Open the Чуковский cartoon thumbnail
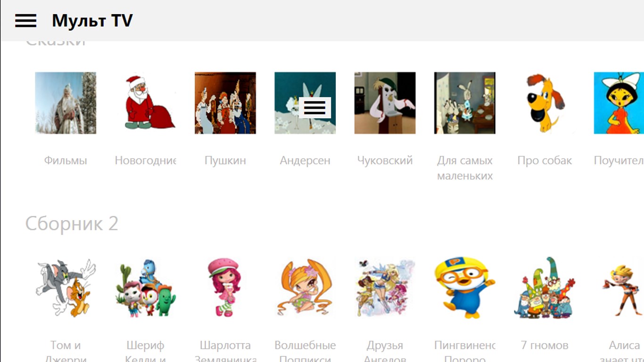644x362 pixels. pyautogui.click(x=385, y=103)
